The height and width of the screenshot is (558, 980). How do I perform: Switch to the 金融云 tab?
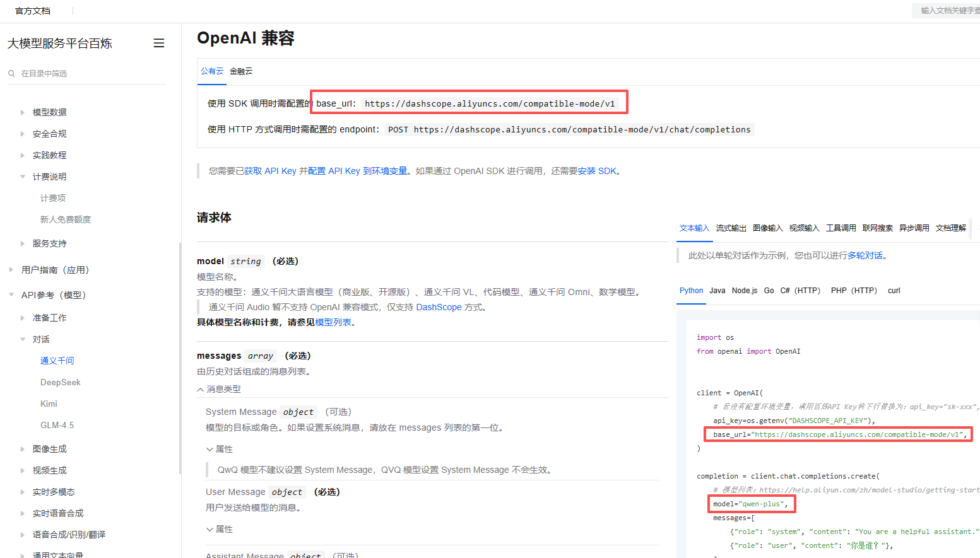tap(240, 71)
